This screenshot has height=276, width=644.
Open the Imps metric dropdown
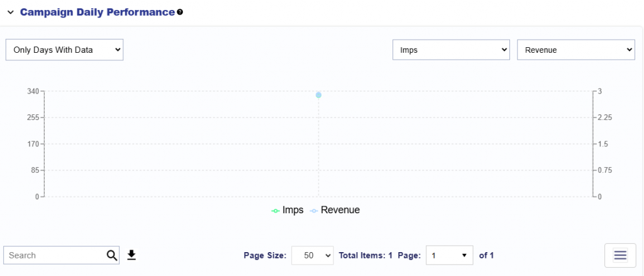tap(450, 50)
